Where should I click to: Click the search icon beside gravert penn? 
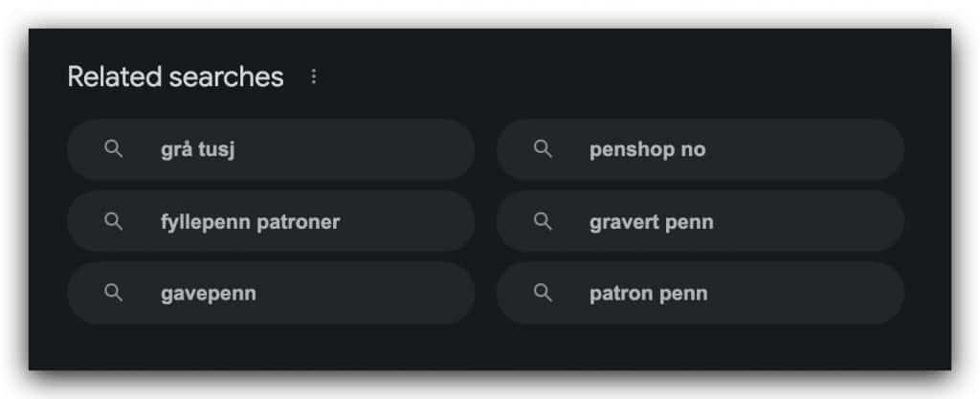(x=543, y=221)
